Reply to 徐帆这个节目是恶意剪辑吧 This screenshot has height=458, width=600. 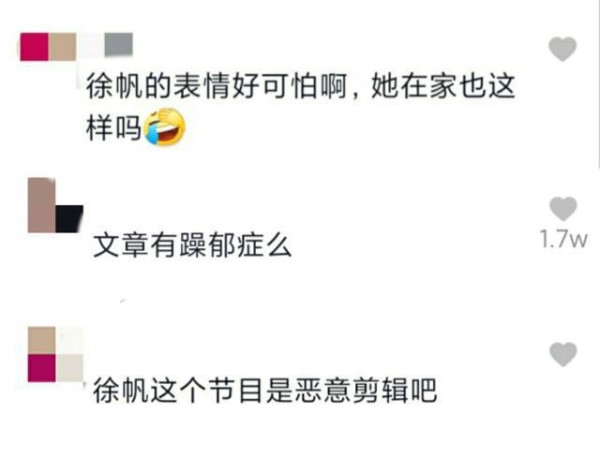265,391
